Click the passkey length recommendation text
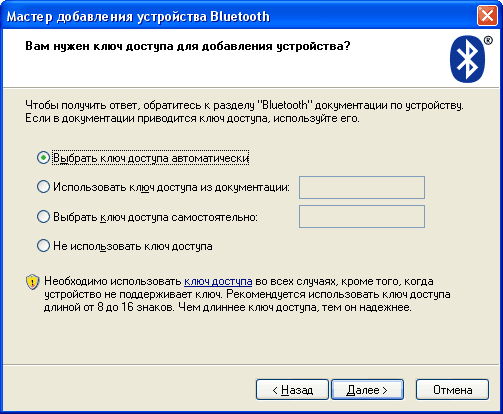Viewport: 503px width, 414px height. (x=247, y=294)
